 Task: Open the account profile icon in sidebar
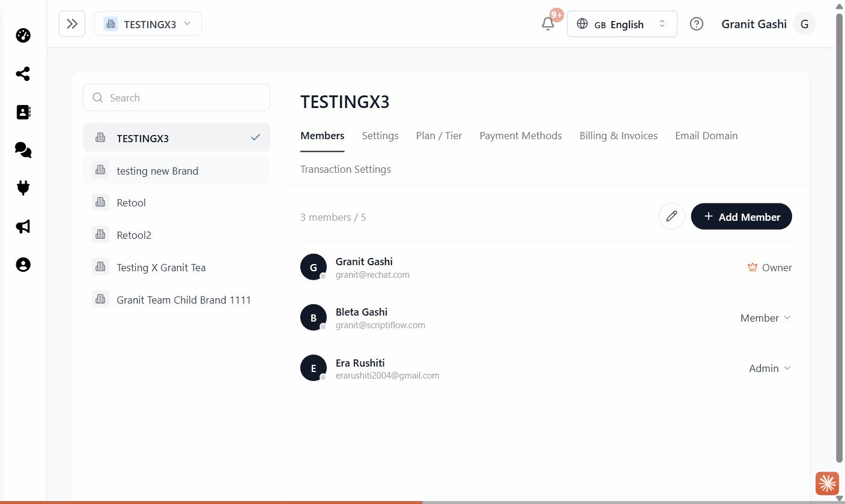23,265
